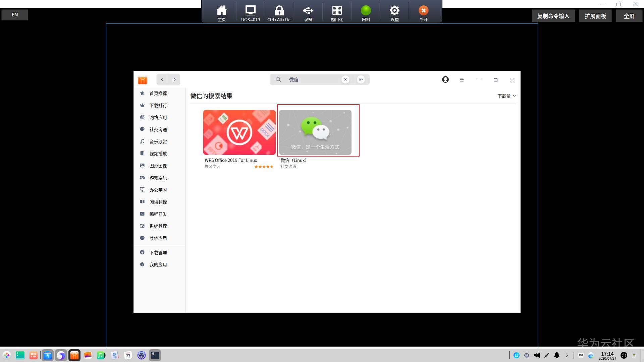Image resolution: width=644 pixels, height=362 pixels.
Task: Toggle 窗口化 windowed mode
Action: (x=337, y=13)
